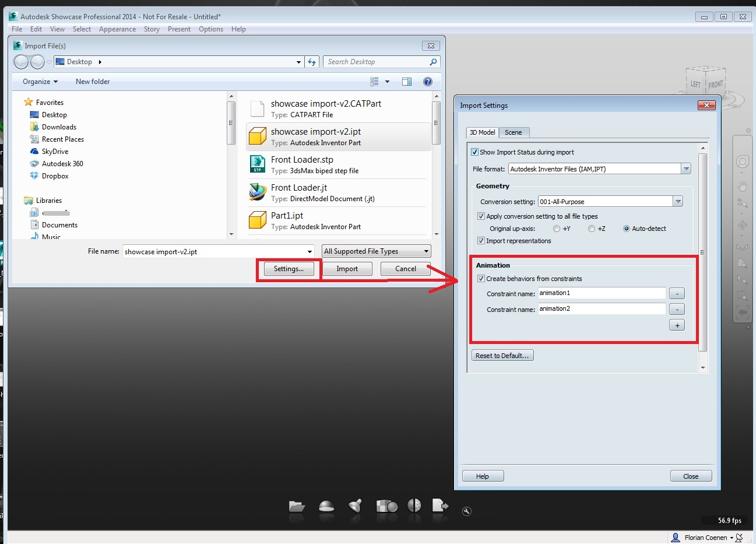This screenshot has width=756, height=544.
Task: Click the Forward arrow in Import File(s) dialog
Action: pyautogui.click(x=37, y=62)
